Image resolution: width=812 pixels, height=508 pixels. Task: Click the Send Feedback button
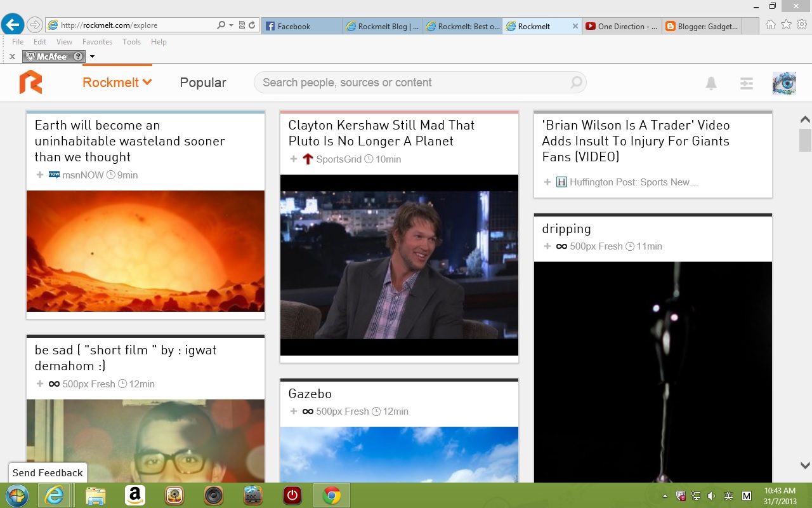(48, 472)
